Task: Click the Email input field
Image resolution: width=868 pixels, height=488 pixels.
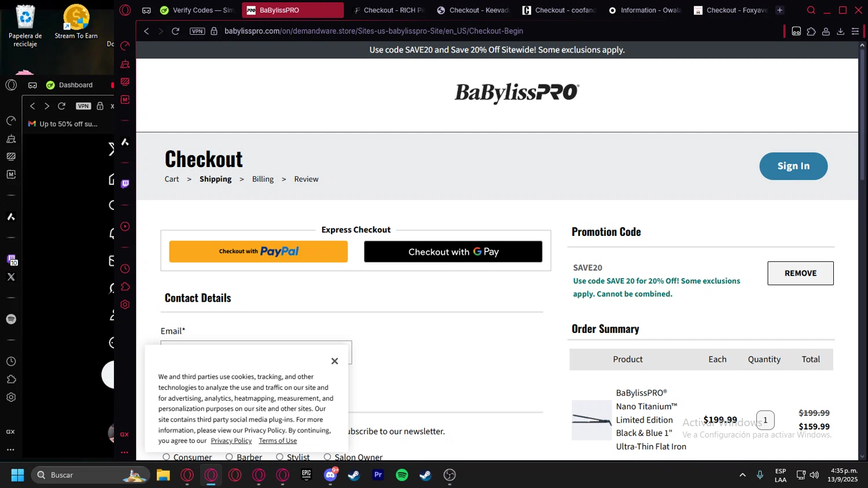Action: point(256,352)
